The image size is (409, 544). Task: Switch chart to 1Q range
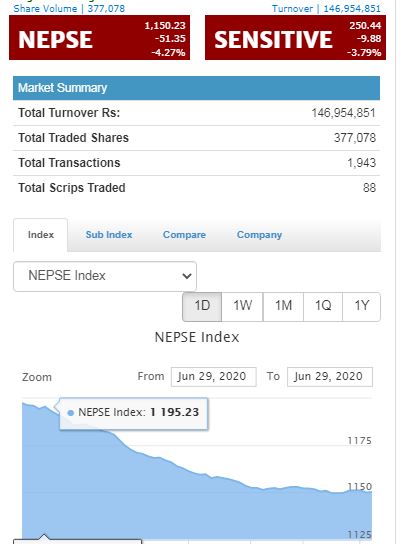[x=323, y=306]
